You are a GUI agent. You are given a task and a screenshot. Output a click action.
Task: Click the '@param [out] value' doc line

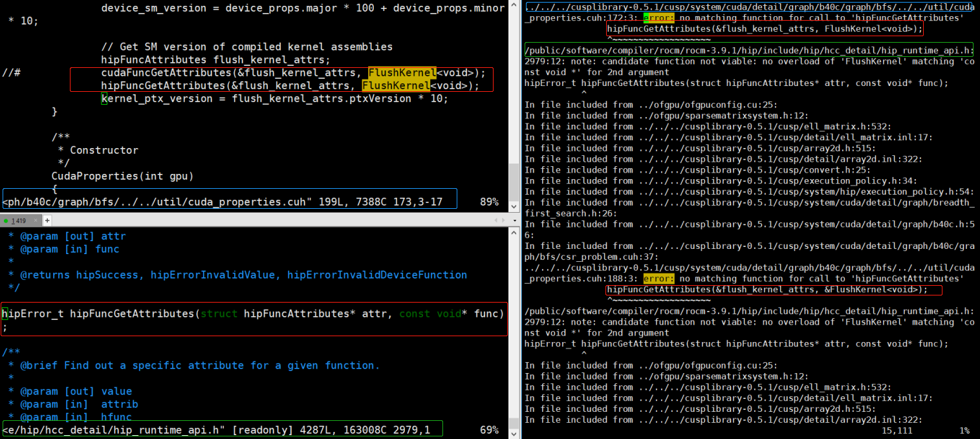coord(70,391)
